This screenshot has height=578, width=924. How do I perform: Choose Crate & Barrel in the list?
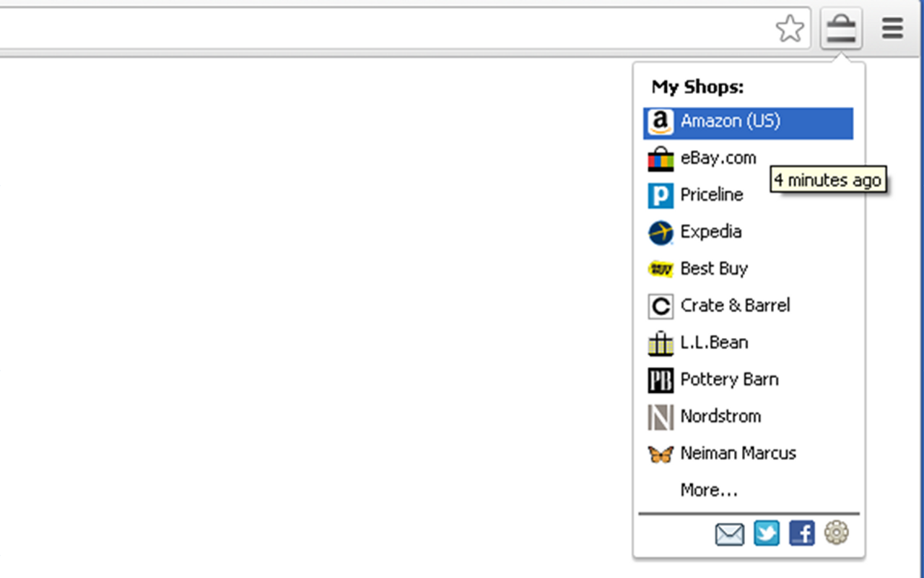735,306
